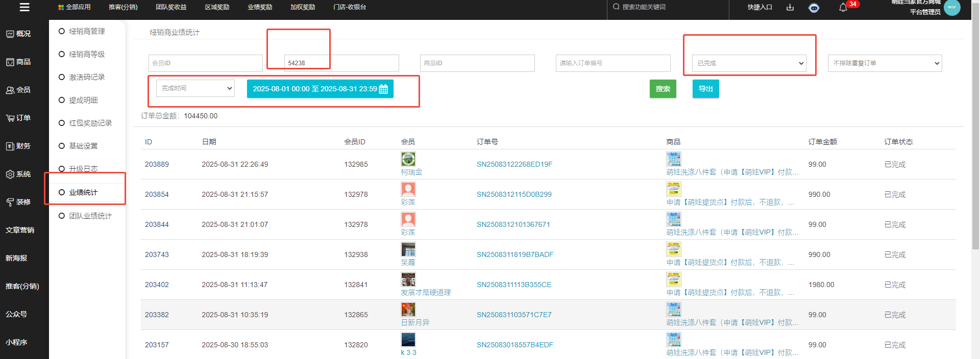Click the green 搜索 button
Image resolution: width=980 pixels, height=359 pixels.
pyautogui.click(x=663, y=89)
